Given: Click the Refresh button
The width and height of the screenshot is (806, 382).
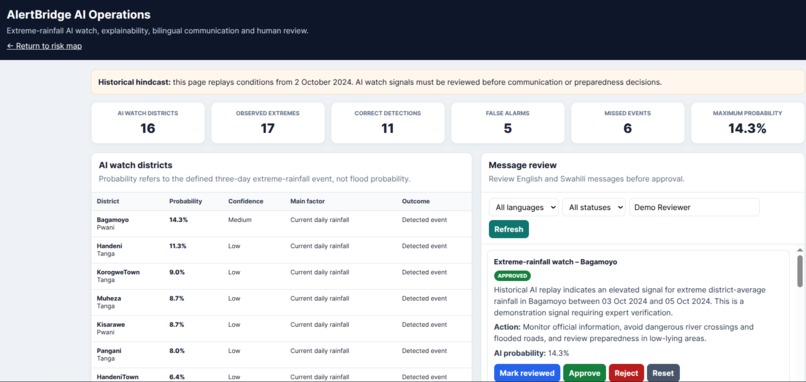Looking at the screenshot, I should pyautogui.click(x=508, y=229).
